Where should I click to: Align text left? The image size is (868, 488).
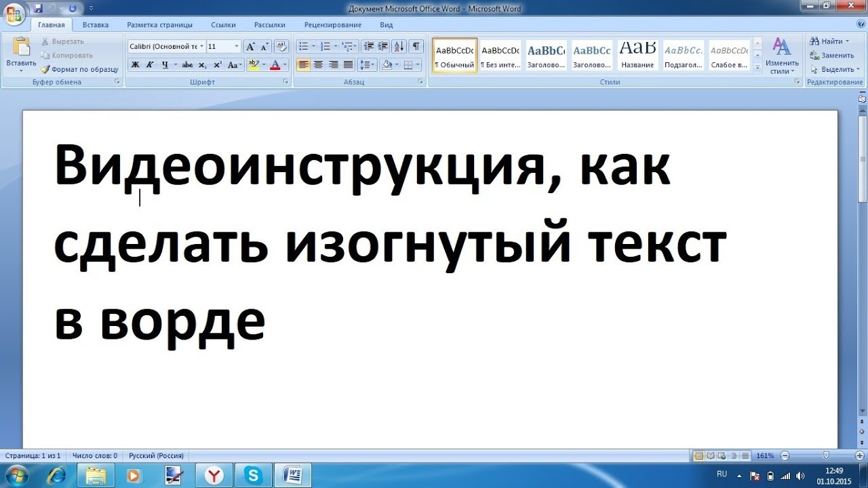click(x=303, y=65)
